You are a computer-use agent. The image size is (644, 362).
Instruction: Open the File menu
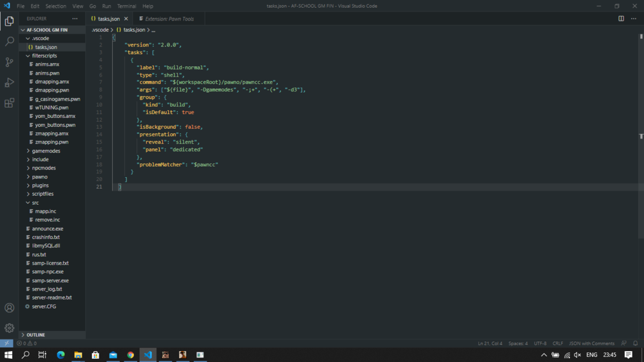pyautogui.click(x=21, y=6)
